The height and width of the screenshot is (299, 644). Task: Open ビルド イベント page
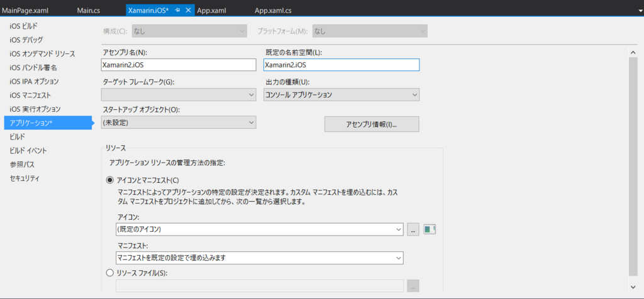click(28, 151)
